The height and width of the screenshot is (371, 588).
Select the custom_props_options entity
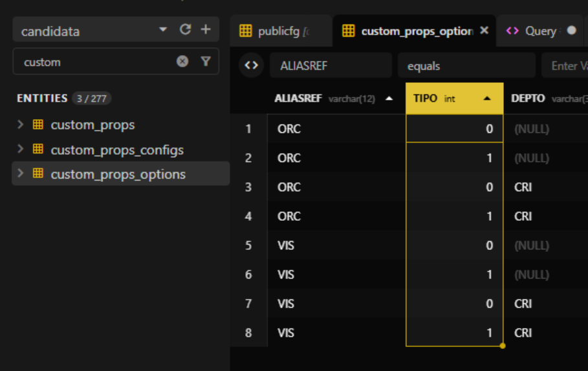click(118, 174)
